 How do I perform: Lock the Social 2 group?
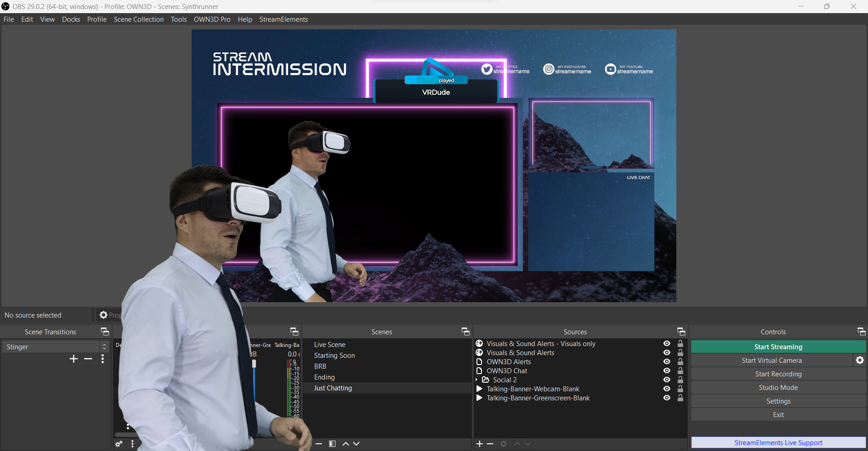(680, 380)
